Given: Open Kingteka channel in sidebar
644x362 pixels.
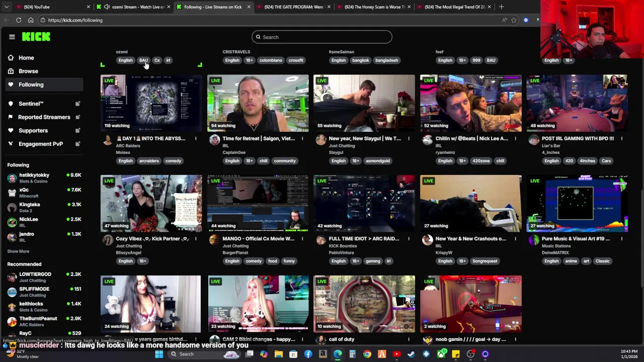Looking at the screenshot, I should (44, 207).
